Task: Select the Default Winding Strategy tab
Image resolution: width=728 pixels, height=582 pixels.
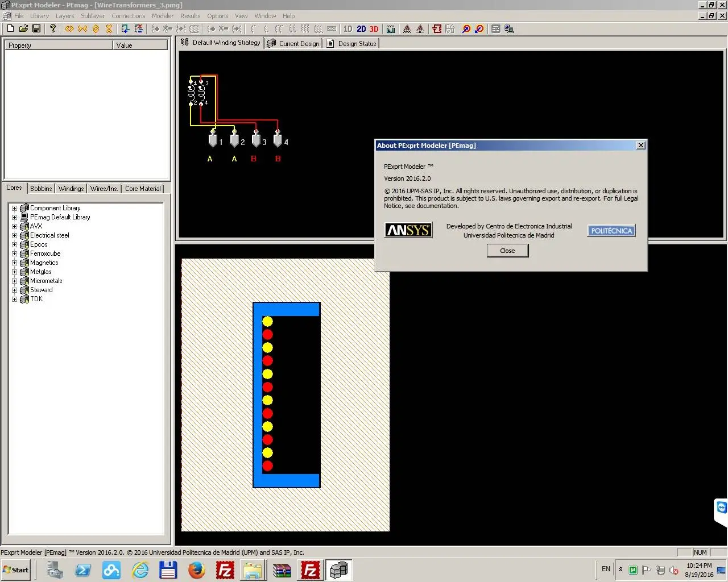Action: [221, 43]
